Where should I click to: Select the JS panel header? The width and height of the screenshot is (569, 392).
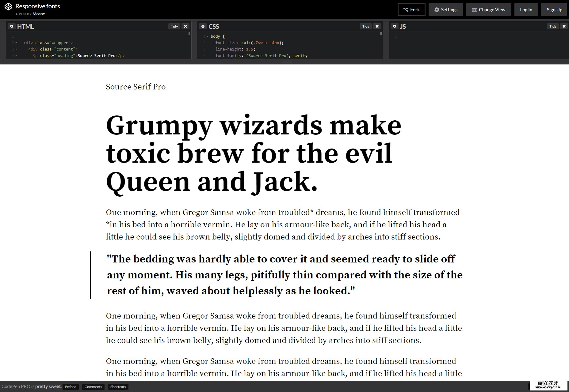(x=403, y=26)
